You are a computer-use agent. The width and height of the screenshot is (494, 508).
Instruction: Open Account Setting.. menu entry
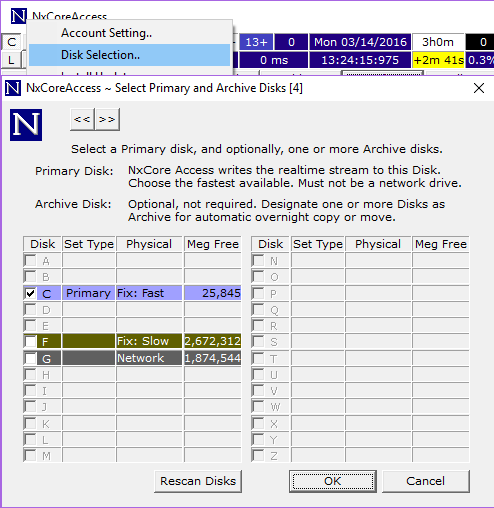point(129,33)
